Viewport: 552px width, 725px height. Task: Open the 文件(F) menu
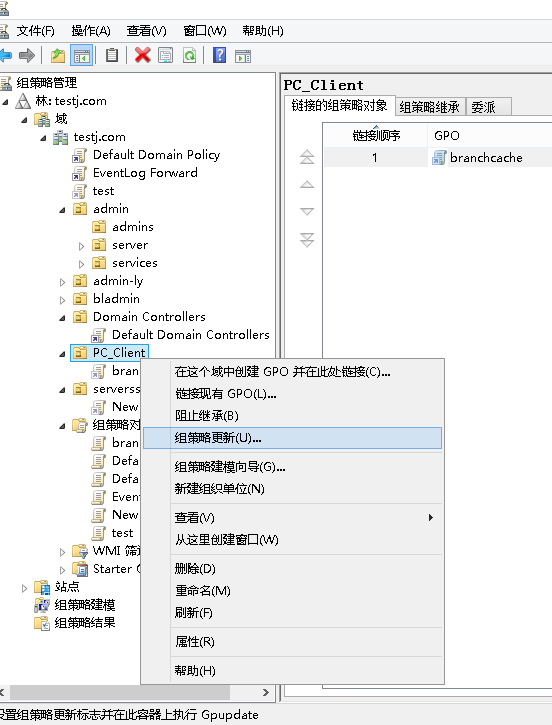36,31
